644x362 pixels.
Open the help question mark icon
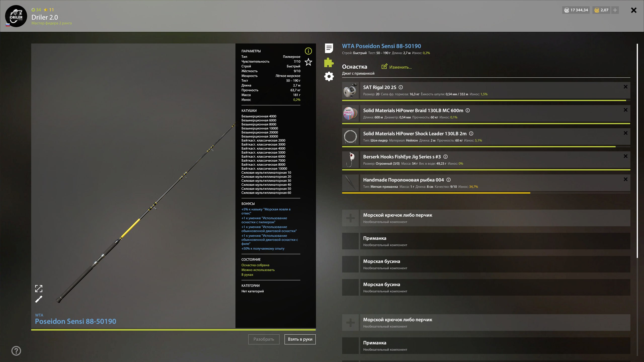pyautogui.click(x=16, y=351)
